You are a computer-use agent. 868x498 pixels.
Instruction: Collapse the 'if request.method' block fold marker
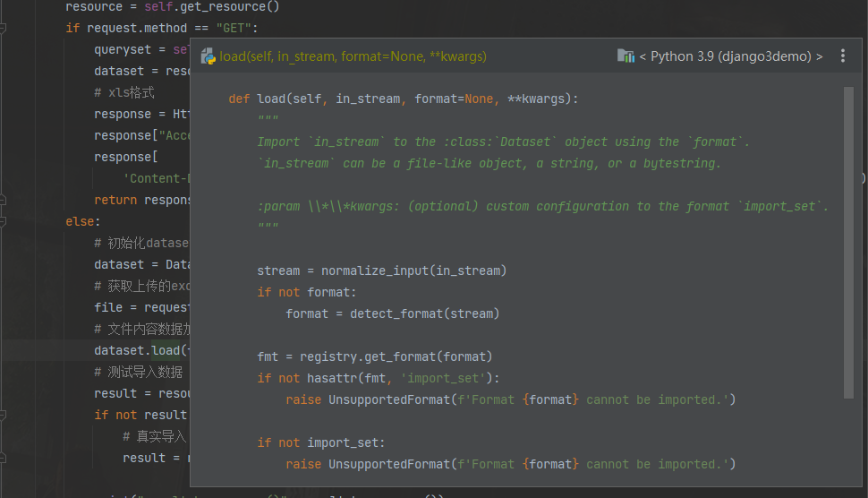click(x=4, y=28)
